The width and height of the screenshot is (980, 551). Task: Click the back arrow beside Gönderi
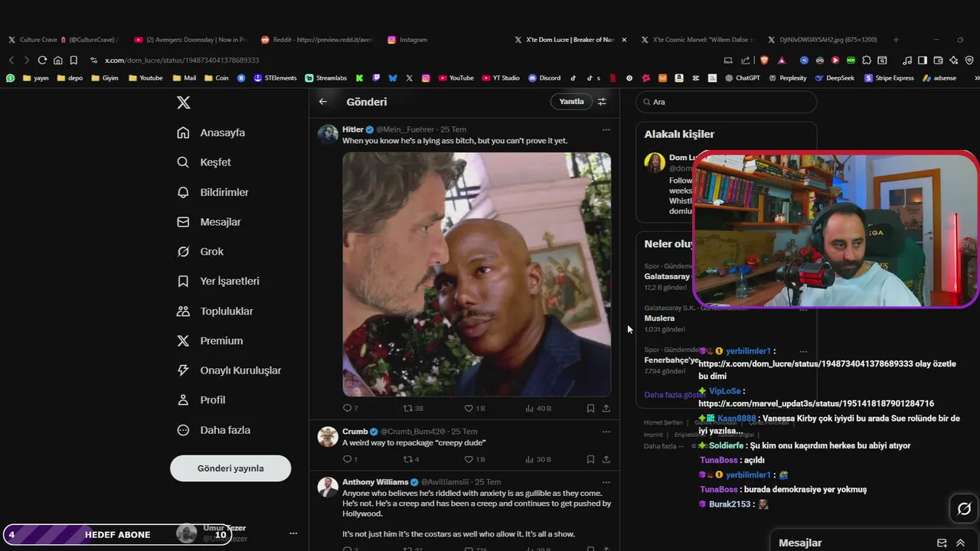tap(323, 102)
